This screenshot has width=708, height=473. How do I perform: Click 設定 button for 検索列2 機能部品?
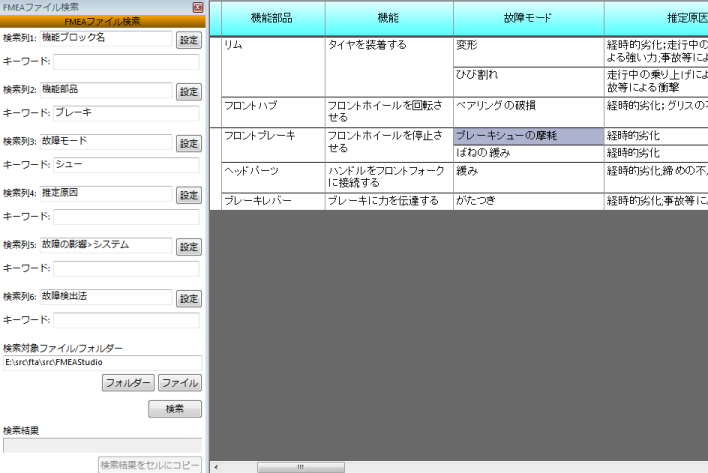coord(188,92)
